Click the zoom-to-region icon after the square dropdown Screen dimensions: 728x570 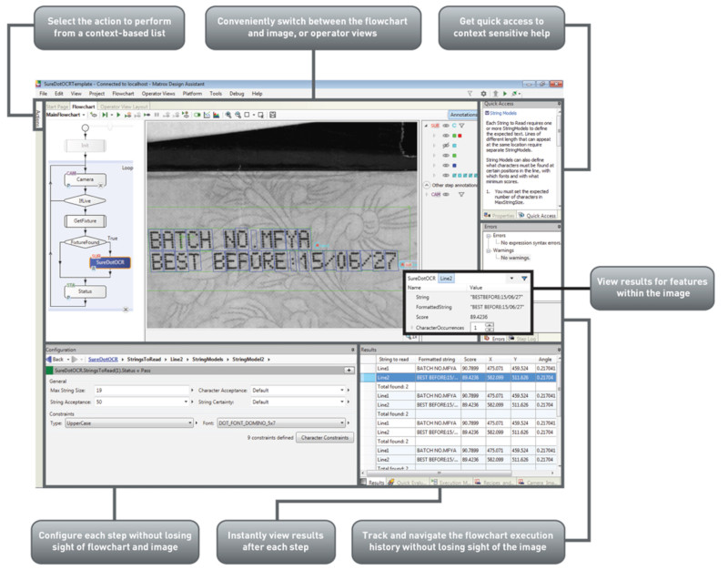point(260,115)
